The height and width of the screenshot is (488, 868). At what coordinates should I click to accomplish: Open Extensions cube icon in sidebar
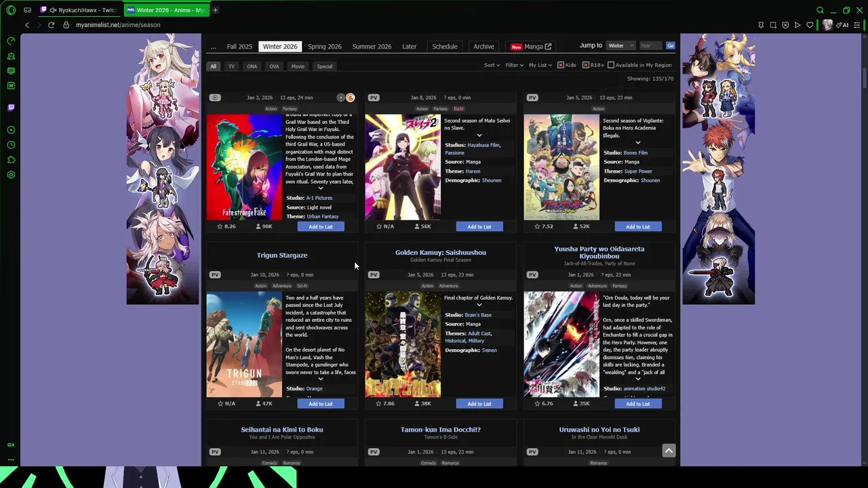11,160
